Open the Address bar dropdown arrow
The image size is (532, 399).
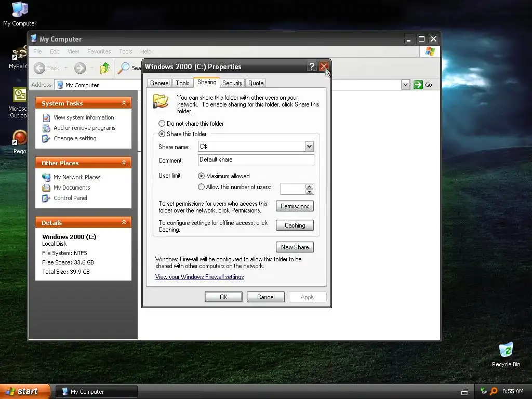405,85
